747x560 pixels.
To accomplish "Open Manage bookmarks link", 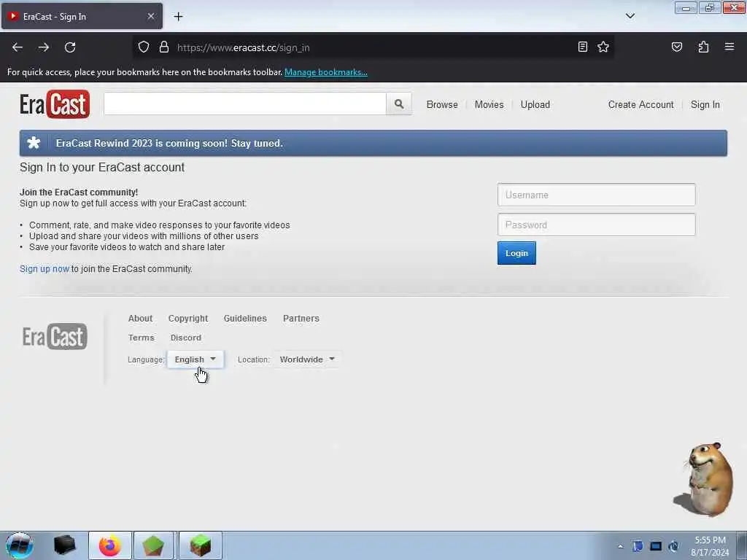I will coord(326,72).
